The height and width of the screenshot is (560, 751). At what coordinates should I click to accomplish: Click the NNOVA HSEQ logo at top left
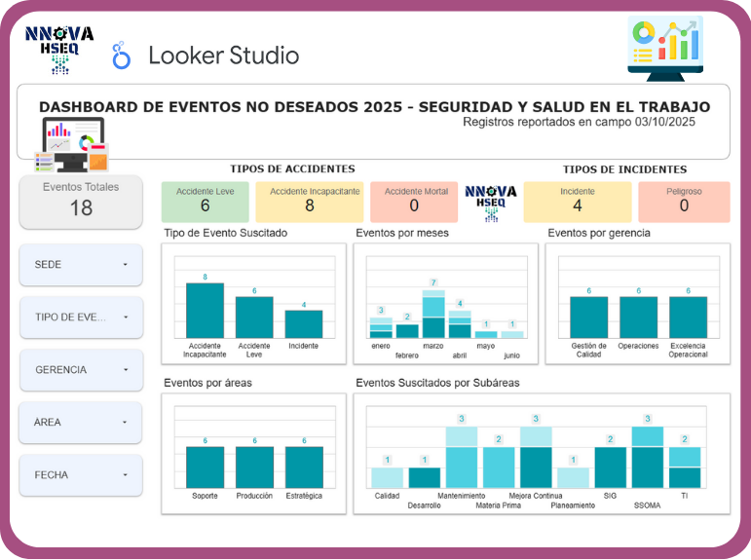59,49
